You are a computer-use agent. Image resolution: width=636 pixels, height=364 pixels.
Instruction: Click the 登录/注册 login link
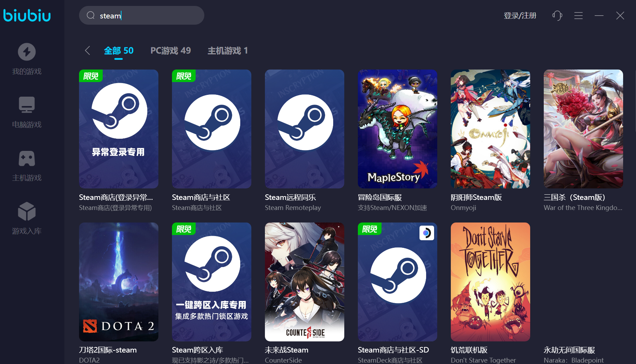[520, 16]
